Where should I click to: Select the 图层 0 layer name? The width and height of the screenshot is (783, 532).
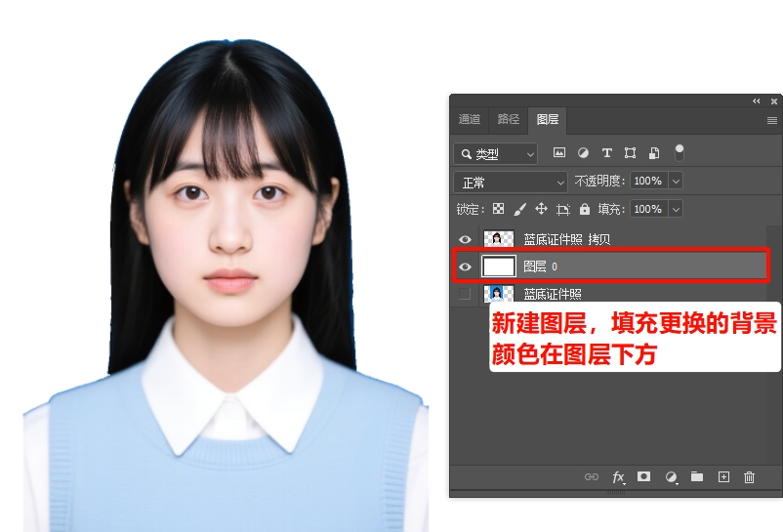pyautogui.click(x=540, y=266)
